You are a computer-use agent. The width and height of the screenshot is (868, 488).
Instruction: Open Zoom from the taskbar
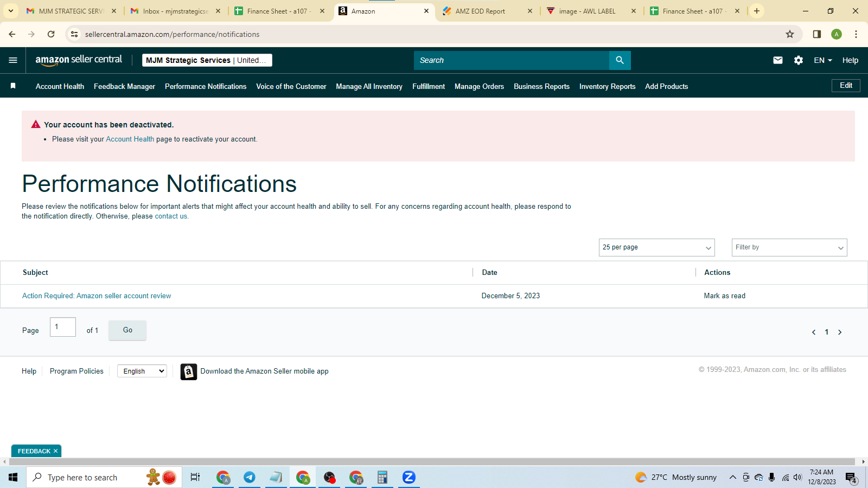pos(409,477)
